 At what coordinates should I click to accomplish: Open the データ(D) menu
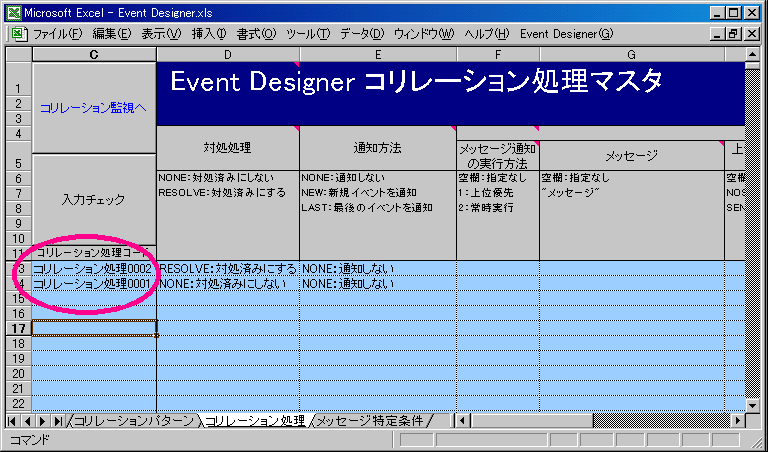pyautogui.click(x=362, y=34)
